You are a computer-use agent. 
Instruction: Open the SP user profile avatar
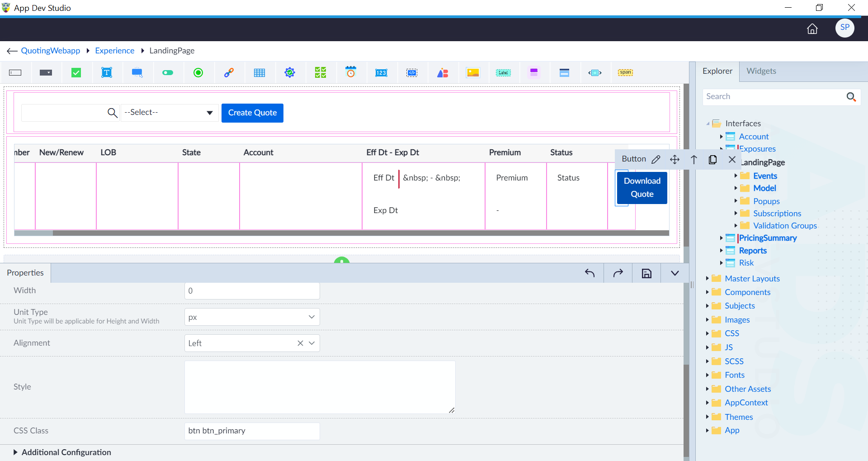[x=844, y=28]
